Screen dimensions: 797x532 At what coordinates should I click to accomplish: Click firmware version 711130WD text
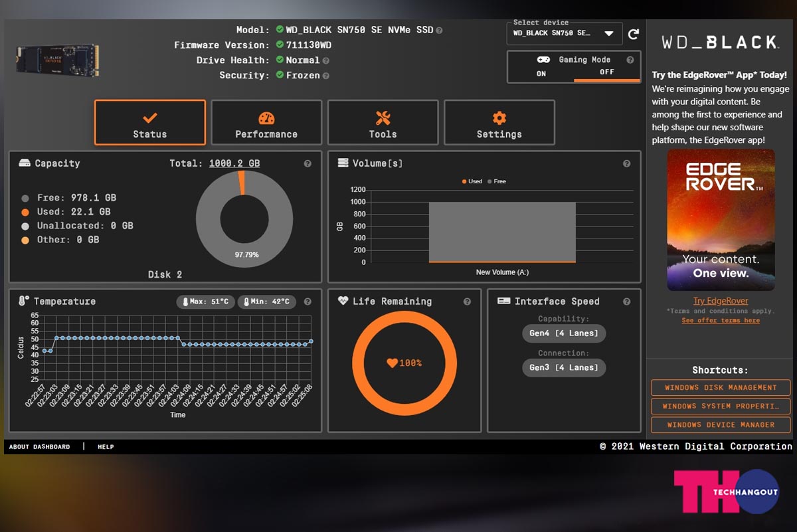pos(309,45)
